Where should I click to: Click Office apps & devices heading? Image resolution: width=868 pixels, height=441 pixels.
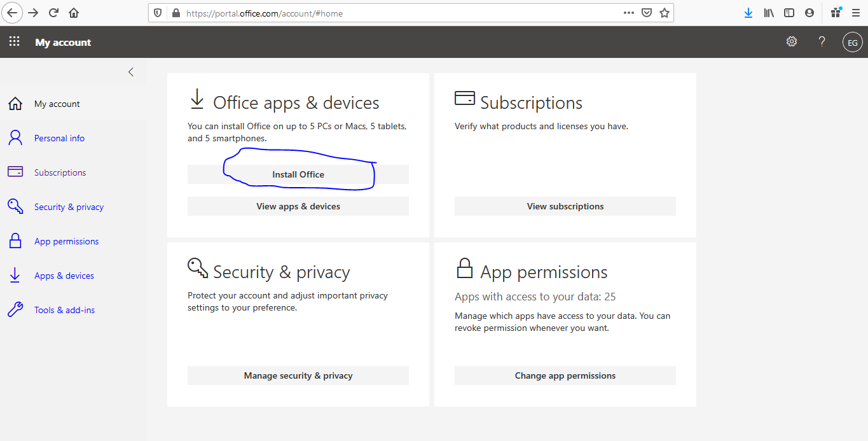tap(296, 103)
